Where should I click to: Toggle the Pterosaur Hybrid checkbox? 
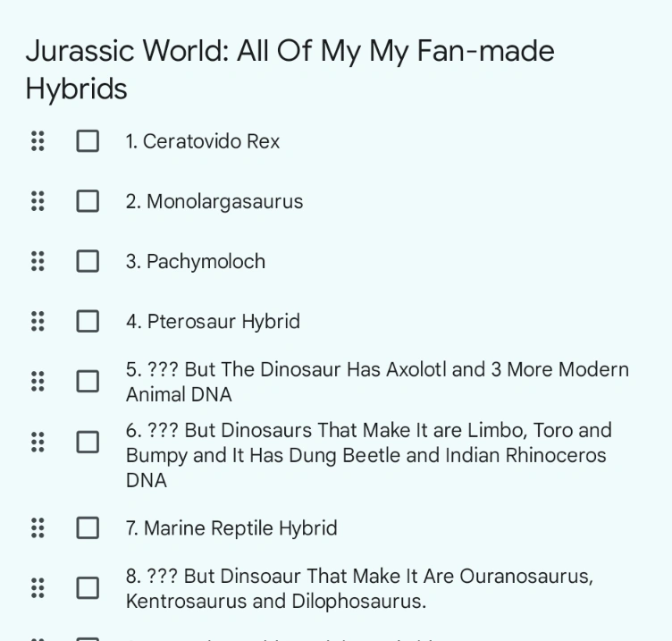click(x=88, y=321)
